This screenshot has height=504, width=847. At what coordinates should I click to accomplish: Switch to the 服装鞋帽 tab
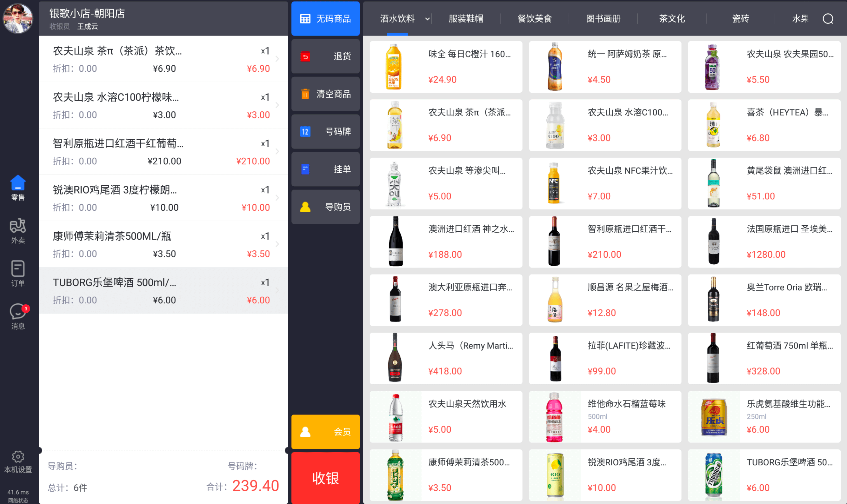click(x=466, y=19)
